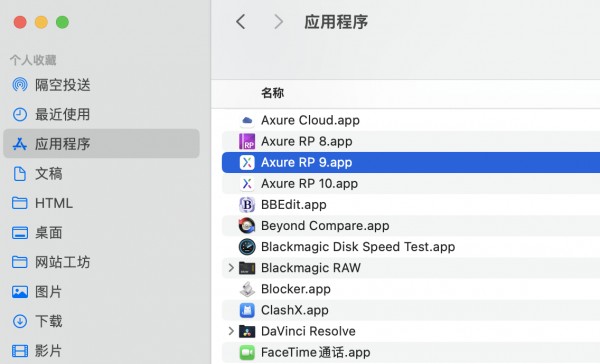The width and height of the screenshot is (600, 364).
Task: Select the ClashX.app cat icon
Action: point(247,310)
